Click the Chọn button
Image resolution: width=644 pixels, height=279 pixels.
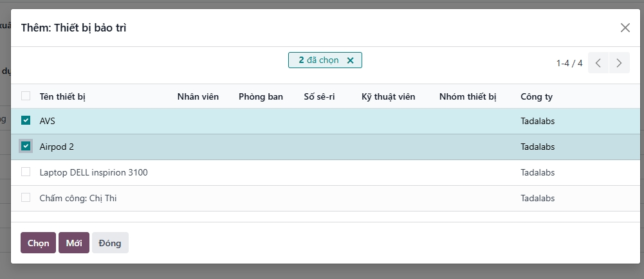pos(38,243)
